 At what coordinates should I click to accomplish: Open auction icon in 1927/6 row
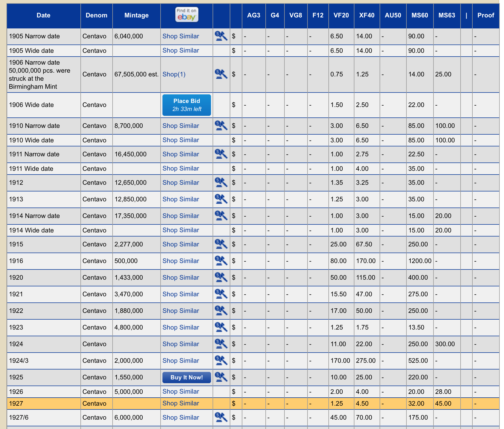pos(221,417)
